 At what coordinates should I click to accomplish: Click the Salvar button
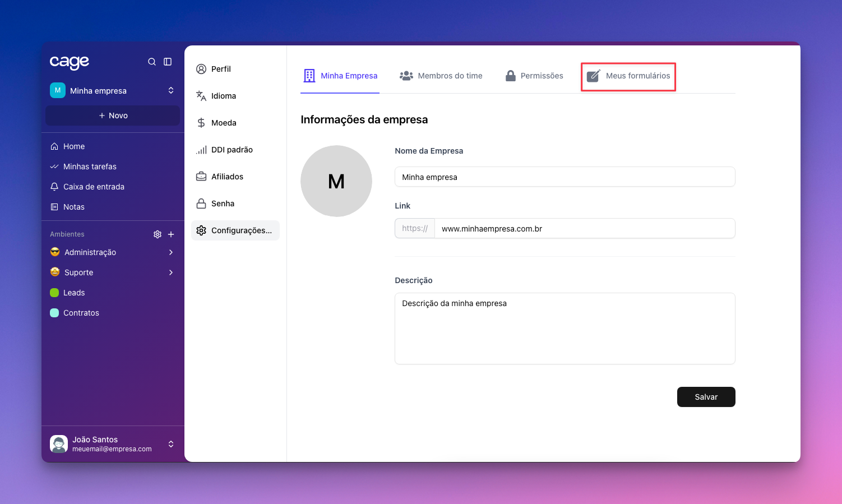(x=706, y=397)
